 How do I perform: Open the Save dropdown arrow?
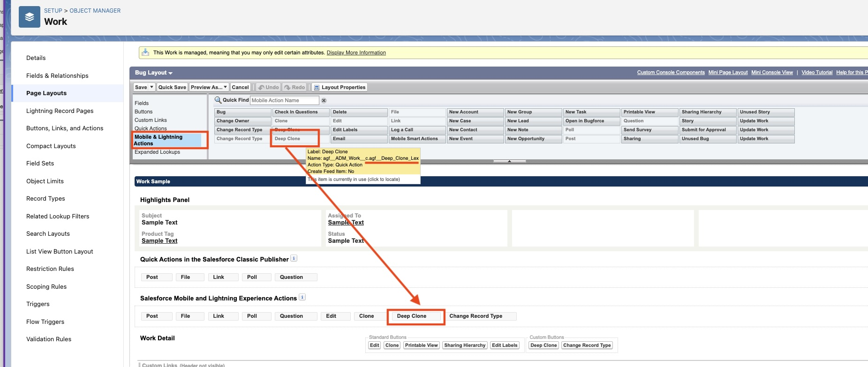[x=152, y=87]
